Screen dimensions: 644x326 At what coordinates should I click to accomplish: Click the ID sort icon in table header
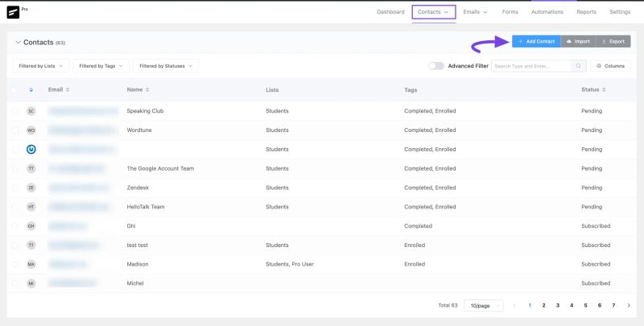pyautogui.click(x=31, y=90)
